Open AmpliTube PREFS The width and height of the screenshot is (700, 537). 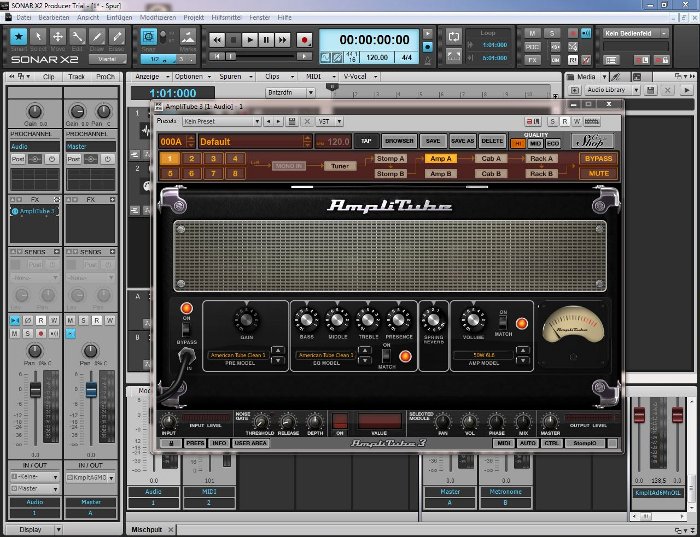pyautogui.click(x=195, y=443)
